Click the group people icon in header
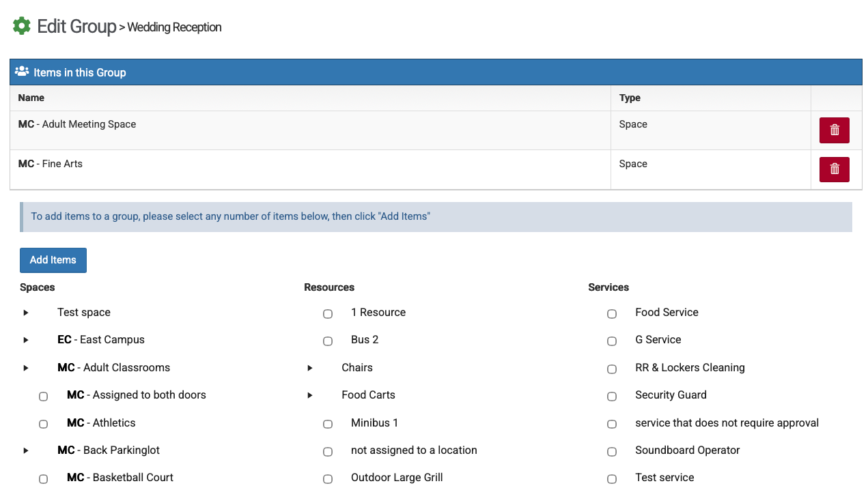This screenshot has width=868, height=488. (x=22, y=72)
